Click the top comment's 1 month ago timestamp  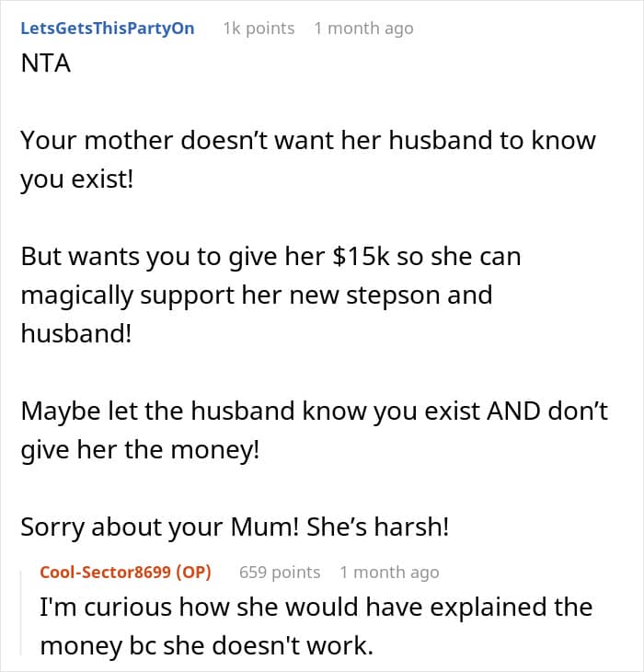(363, 28)
